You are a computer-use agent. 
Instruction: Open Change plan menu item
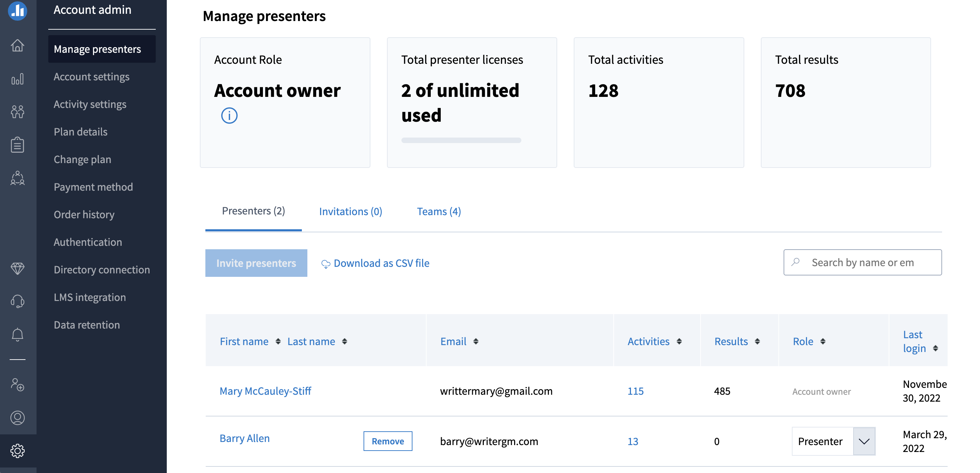point(82,159)
